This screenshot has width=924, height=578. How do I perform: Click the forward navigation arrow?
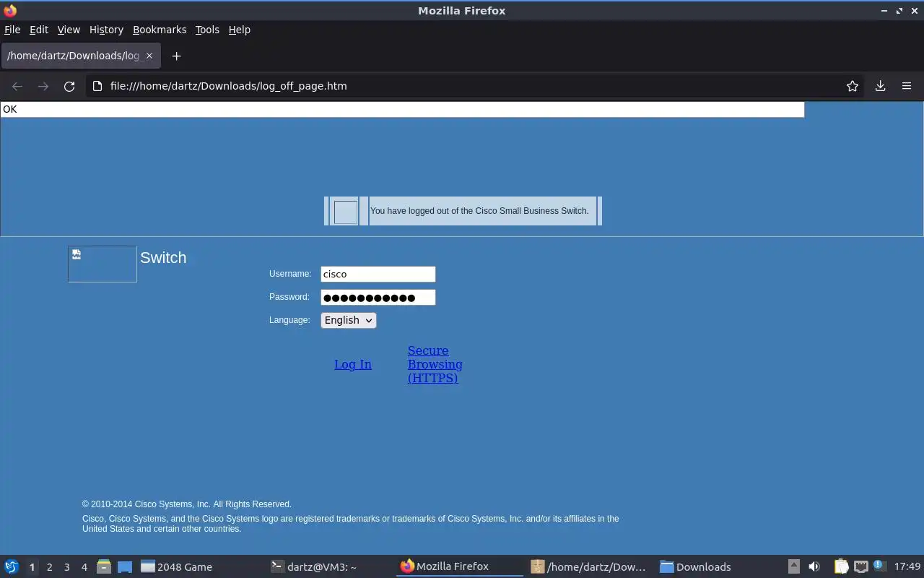pyautogui.click(x=43, y=86)
